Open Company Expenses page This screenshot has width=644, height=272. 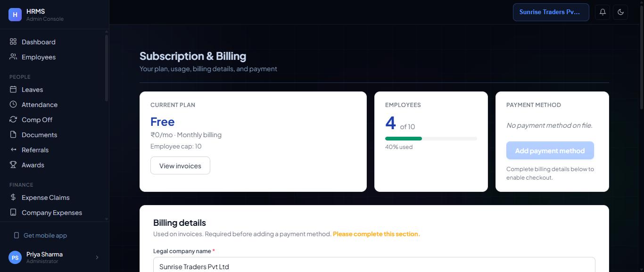point(53,213)
